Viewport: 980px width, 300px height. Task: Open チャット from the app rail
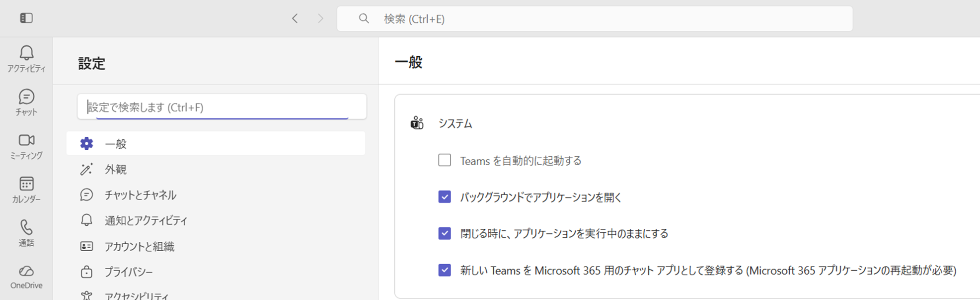(x=26, y=102)
